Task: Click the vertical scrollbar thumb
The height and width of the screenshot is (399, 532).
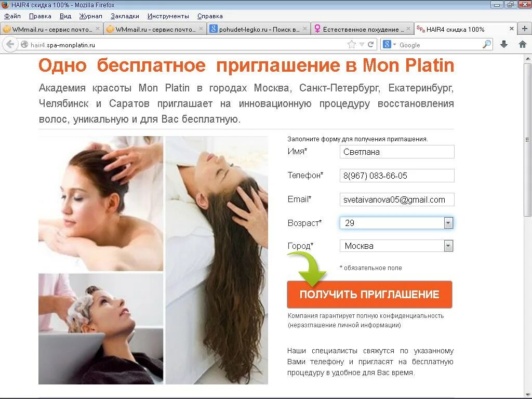Action: (527, 140)
